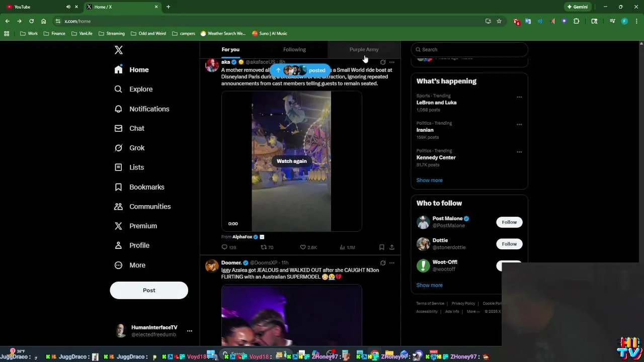Open options for Iranian trend

pos(519,125)
